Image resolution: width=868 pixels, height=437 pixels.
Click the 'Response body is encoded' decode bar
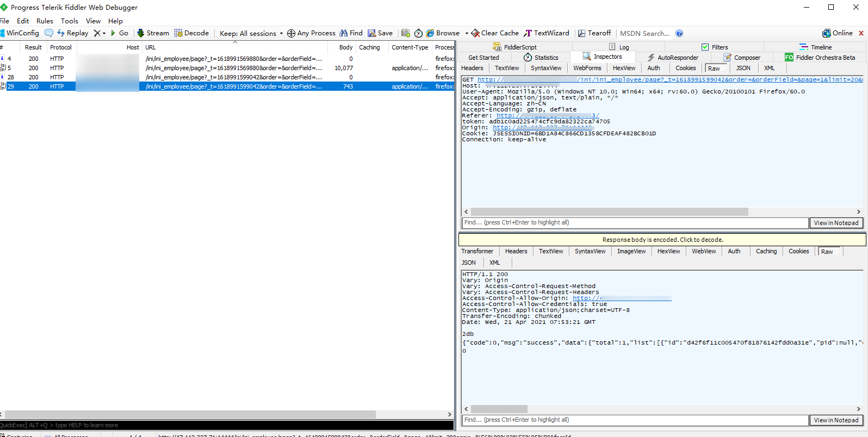(662, 240)
